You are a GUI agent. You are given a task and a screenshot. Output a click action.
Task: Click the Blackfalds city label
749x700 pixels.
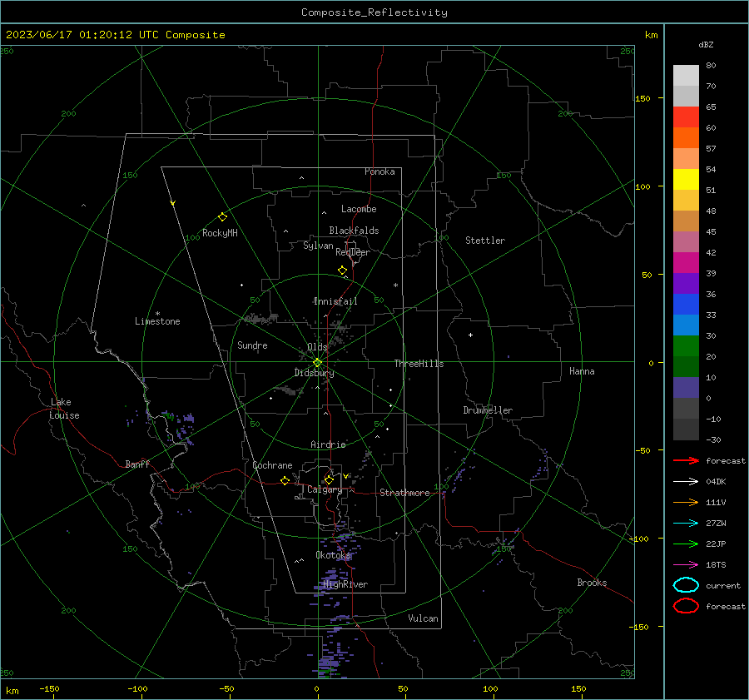tap(354, 231)
